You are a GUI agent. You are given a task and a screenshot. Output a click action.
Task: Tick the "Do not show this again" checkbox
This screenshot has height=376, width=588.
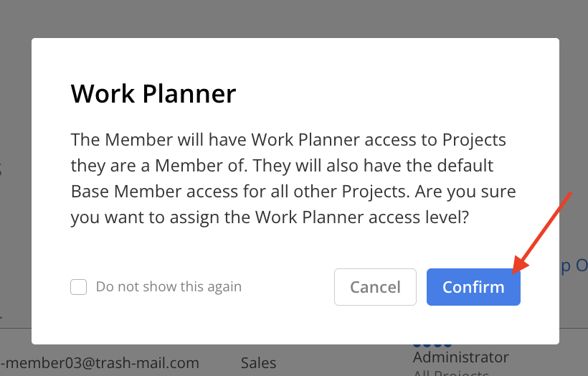pyautogui.click(x=79, y=287)
